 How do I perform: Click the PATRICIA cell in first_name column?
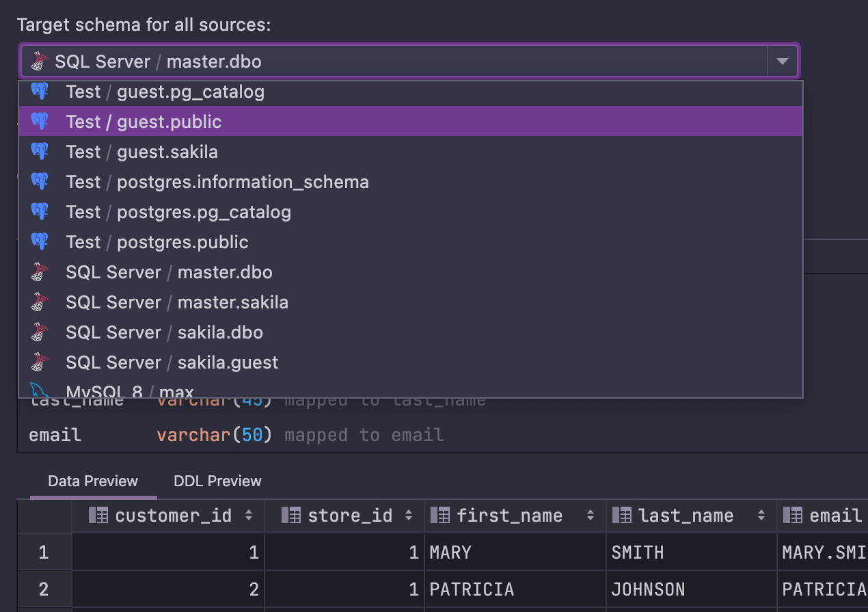(472, 589)
